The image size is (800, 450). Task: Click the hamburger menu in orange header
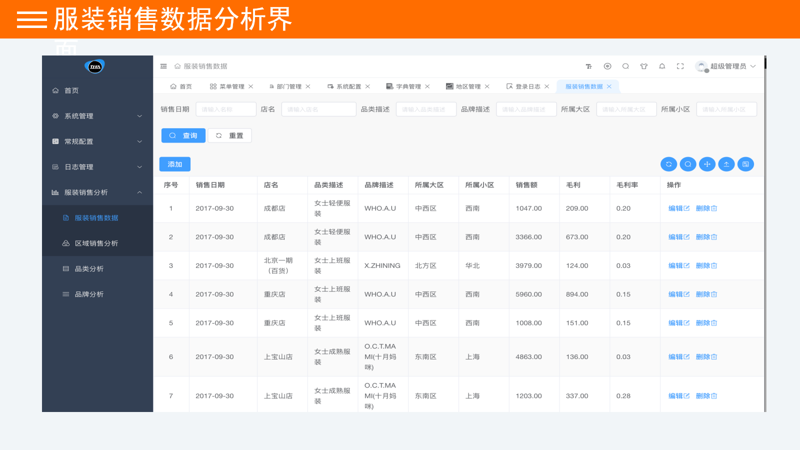click(x=32, y=19)
